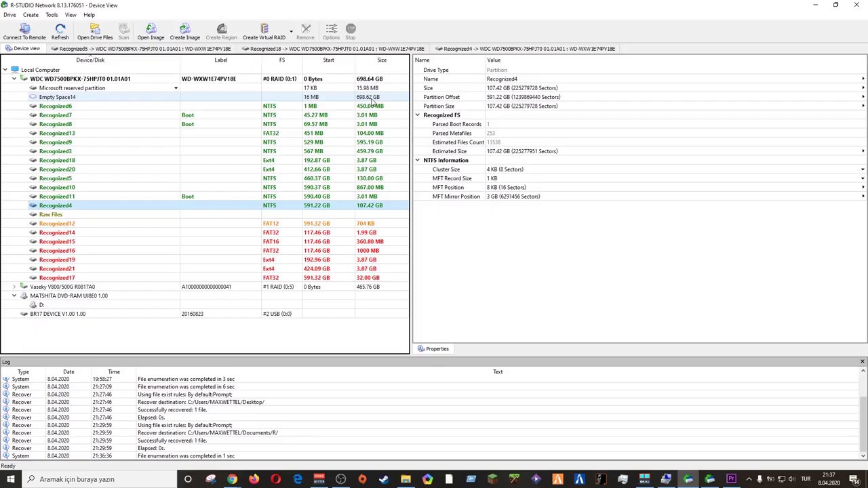Open MFT Record Size value dropdown

tap(863, 178)
